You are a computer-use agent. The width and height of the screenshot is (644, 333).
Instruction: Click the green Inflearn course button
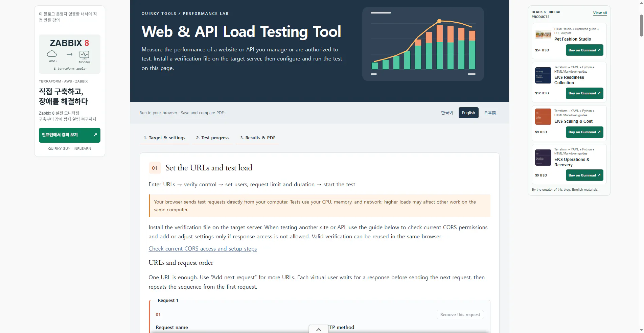70,135
